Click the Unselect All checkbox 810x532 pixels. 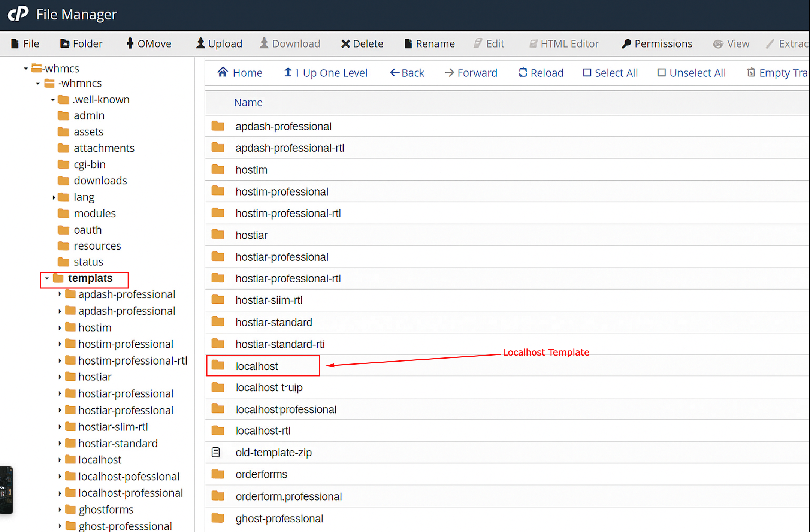click(662, 72)
